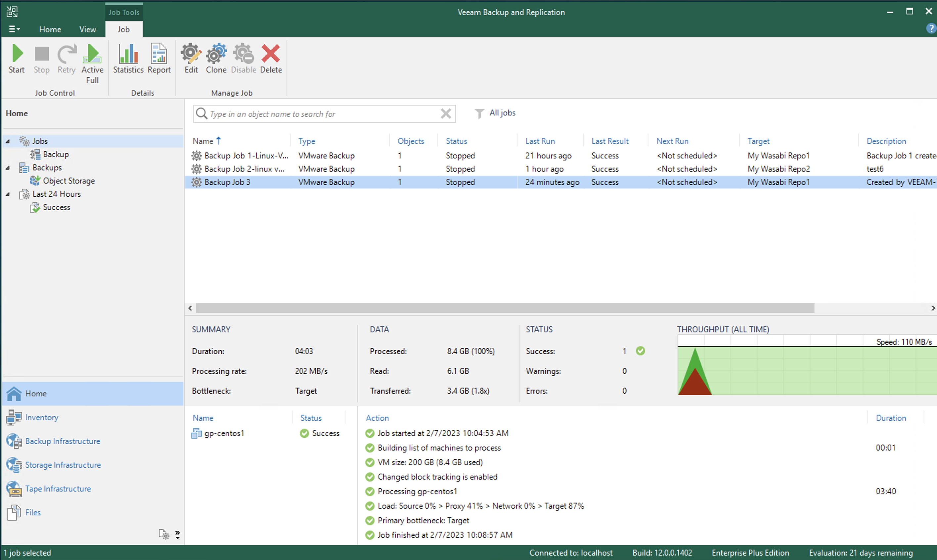937x560 pixels.
Task: Open the Home navigation pane
Action: click(93, 394)
